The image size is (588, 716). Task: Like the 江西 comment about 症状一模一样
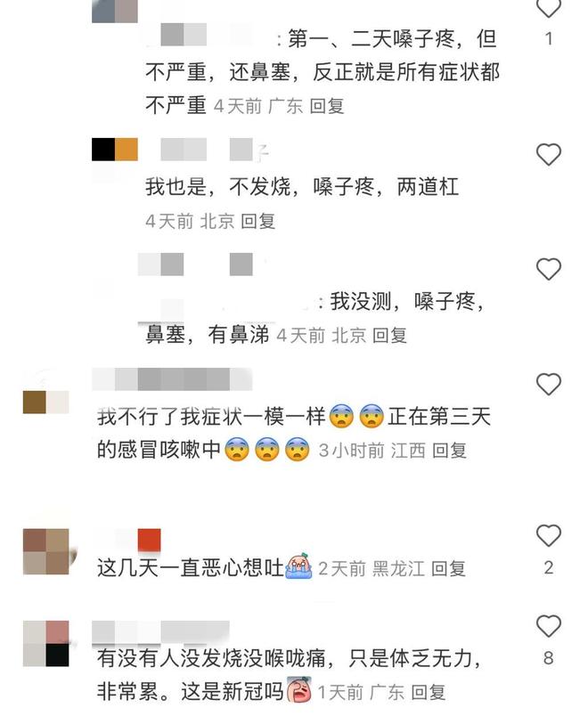click(548, 384)
